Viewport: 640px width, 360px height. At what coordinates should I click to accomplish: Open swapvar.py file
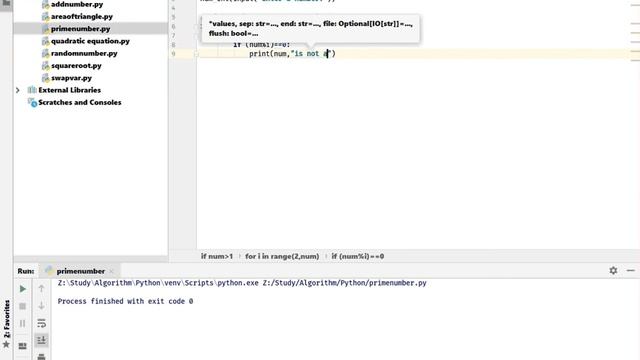[x=71, y=78]
